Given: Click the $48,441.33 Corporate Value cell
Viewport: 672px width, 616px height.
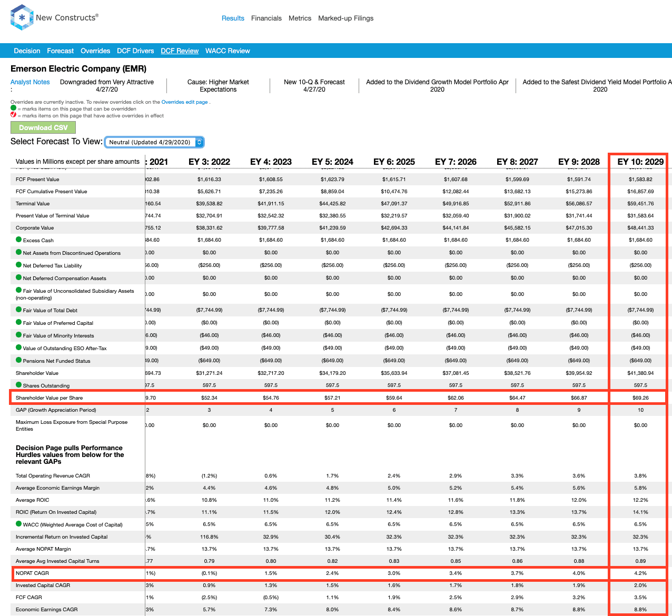Looking at the screenshot, I should pos(640,228).
